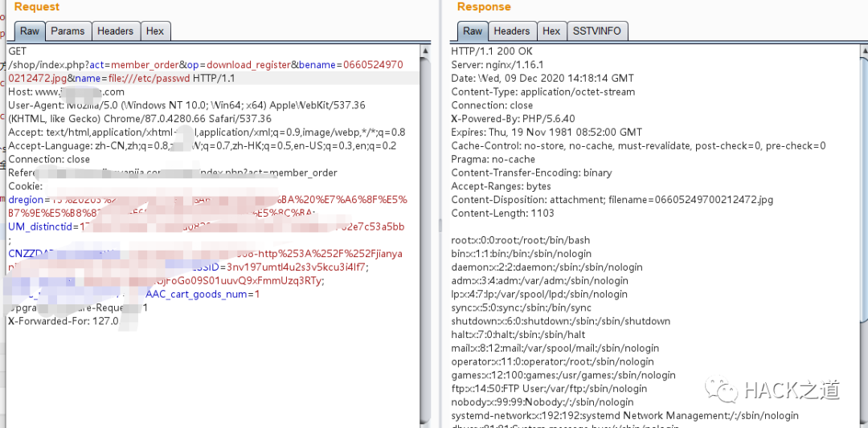Screen dimensions: 868x428
Task: Open the Request Hex tab
Action: point(155,31)
